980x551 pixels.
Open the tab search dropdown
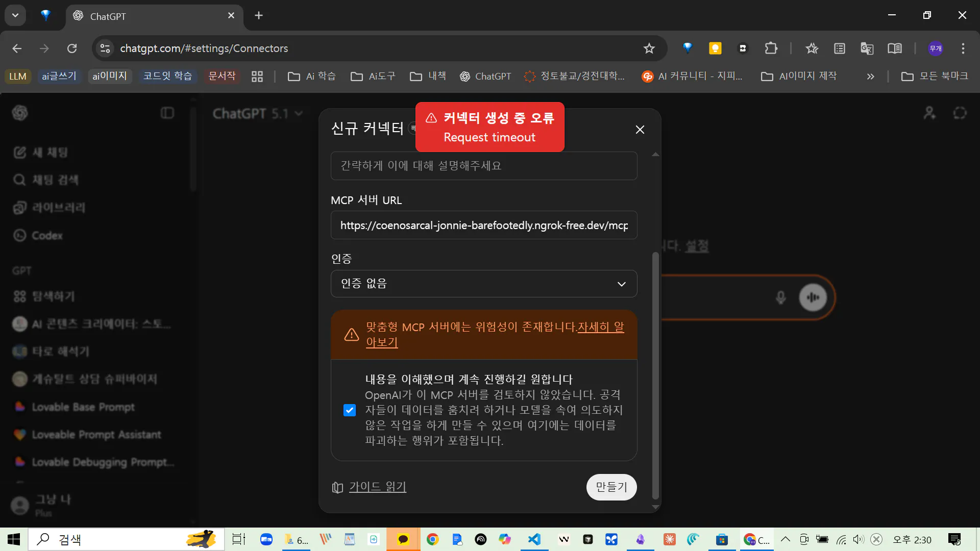tap(15, 15)
